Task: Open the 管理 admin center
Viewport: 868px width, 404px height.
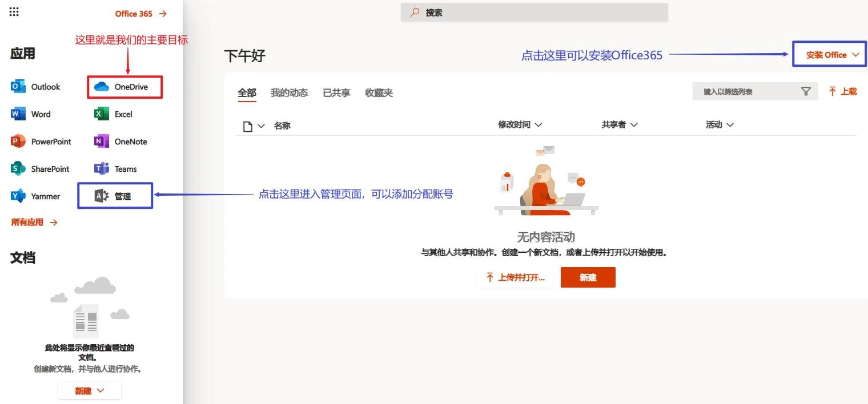Action: [x=114, y=196]
